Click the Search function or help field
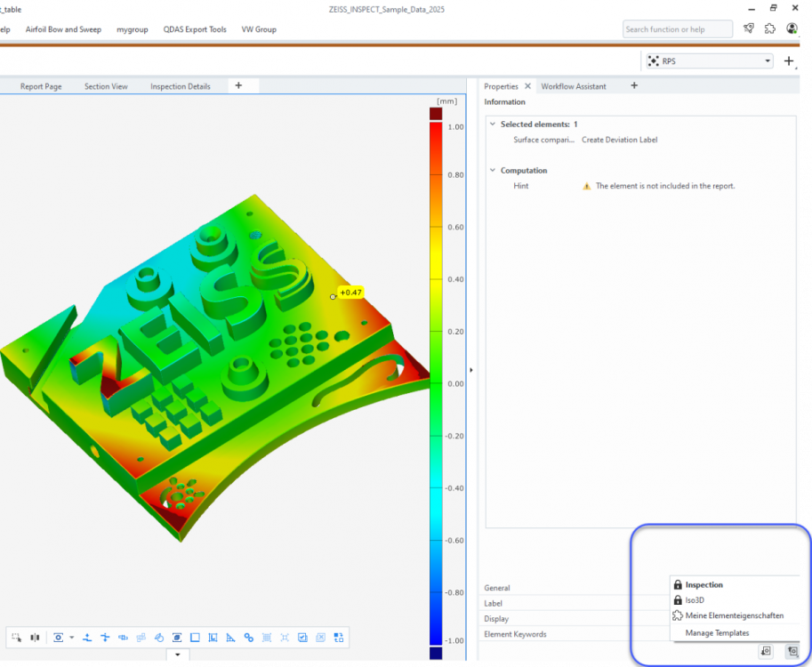The width and height of the screenshot is (812, 667). point(677,29)
